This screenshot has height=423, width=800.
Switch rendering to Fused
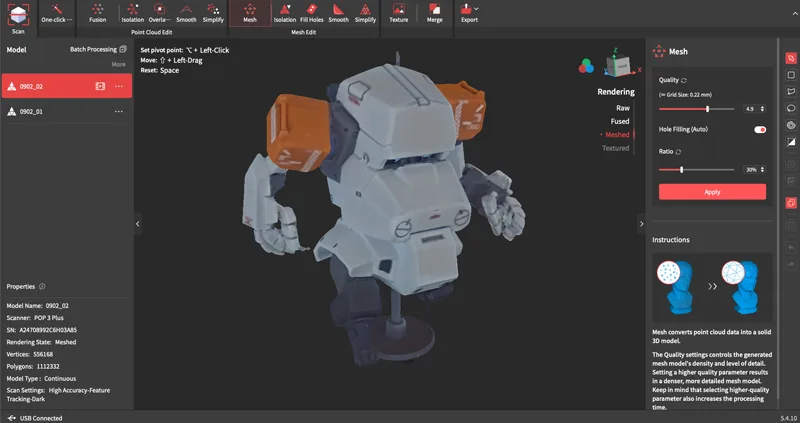(620, 121)
